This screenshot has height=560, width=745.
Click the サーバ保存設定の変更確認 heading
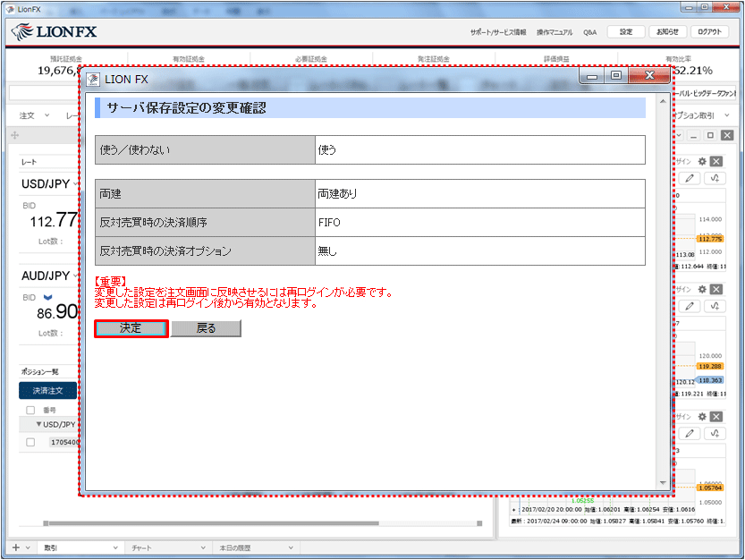(x=186, y=108)
